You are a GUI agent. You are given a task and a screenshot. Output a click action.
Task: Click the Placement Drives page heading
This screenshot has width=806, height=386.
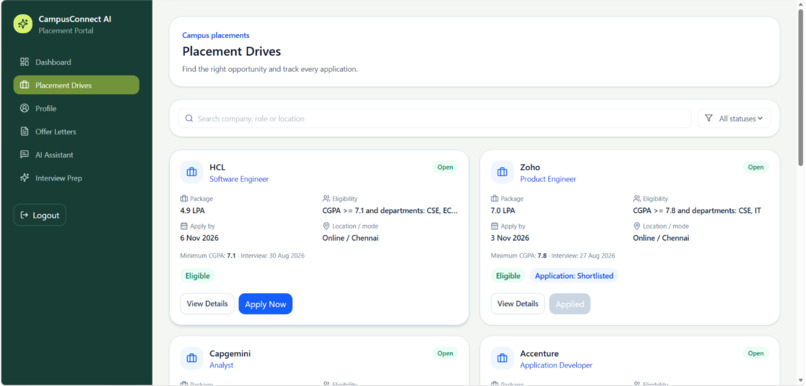coord(231,51)
